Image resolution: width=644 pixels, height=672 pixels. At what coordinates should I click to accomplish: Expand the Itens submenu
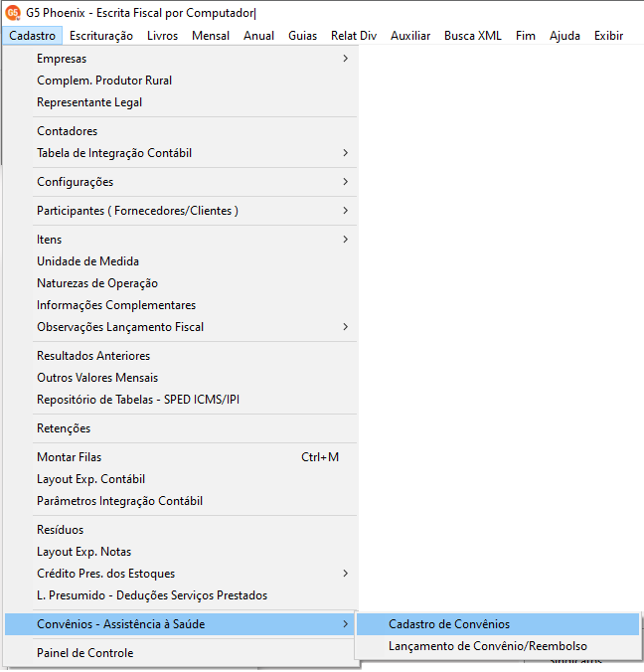(181, 240)
